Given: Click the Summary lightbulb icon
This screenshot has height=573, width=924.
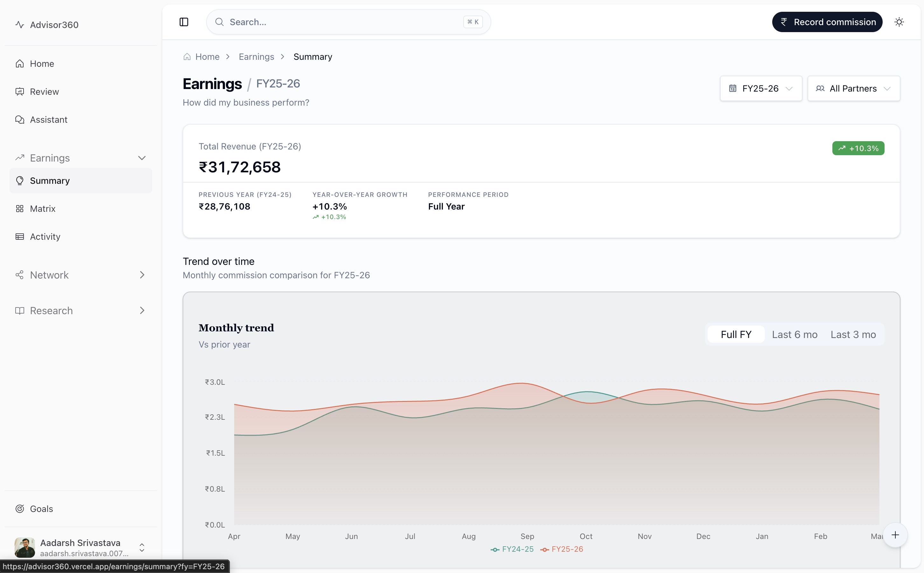Looking at the screenshot, I should [x=20, y=181].
